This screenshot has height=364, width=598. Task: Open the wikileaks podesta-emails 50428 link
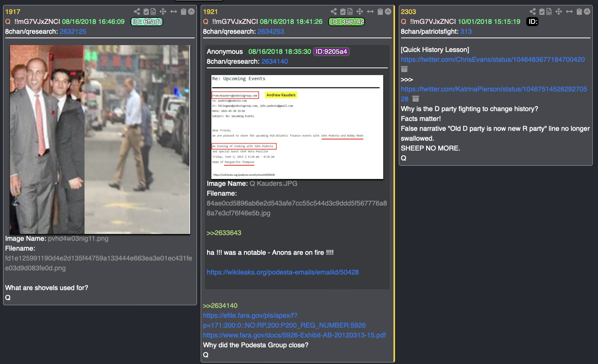(283, 272)
